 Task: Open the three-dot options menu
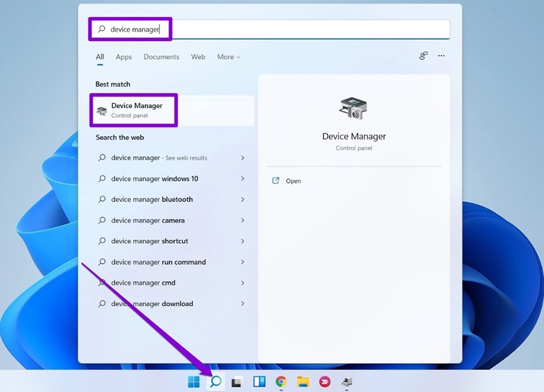441,56
